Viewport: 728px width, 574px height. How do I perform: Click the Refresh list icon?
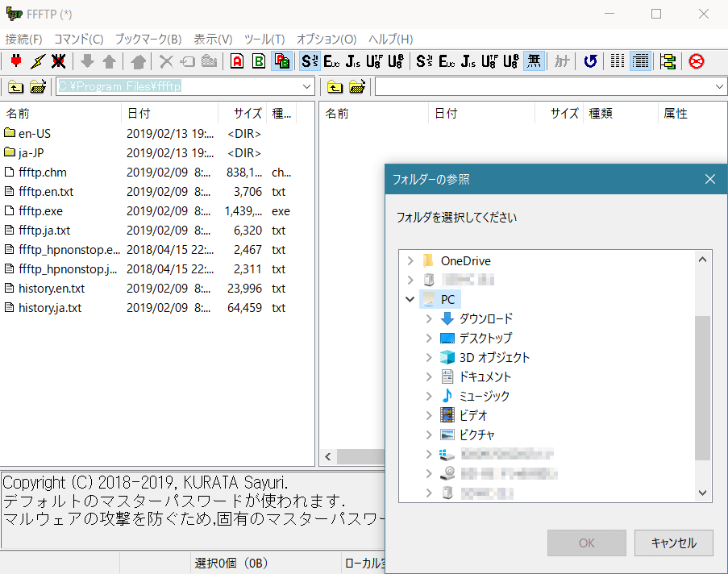pyautogui.click(x=590, y=61)
